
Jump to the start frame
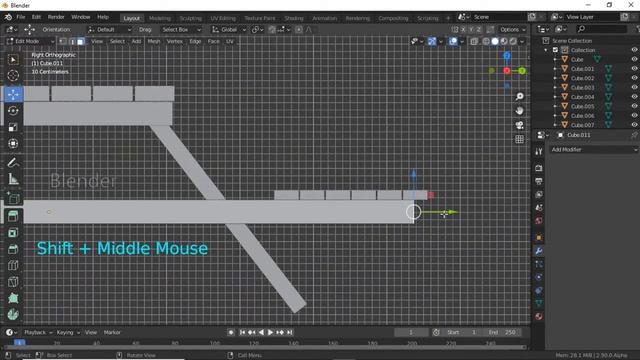pyautogui.click(x=242, y=332)
